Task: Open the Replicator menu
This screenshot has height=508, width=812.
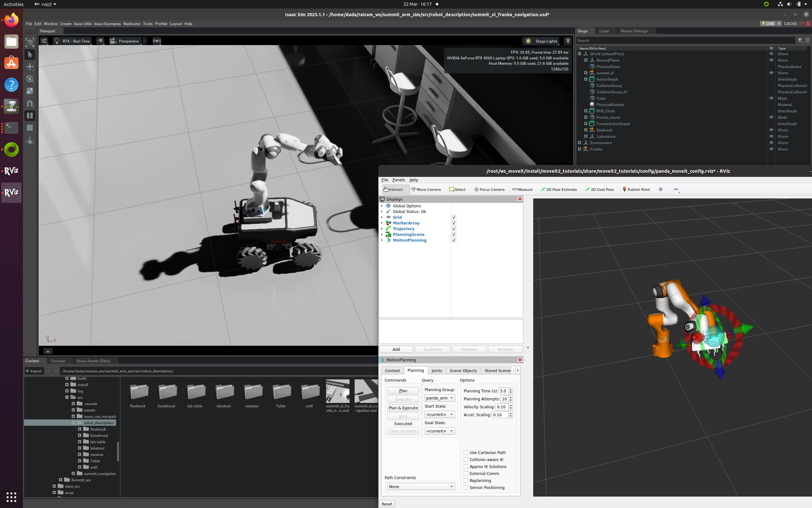Action: coord(132,24)
